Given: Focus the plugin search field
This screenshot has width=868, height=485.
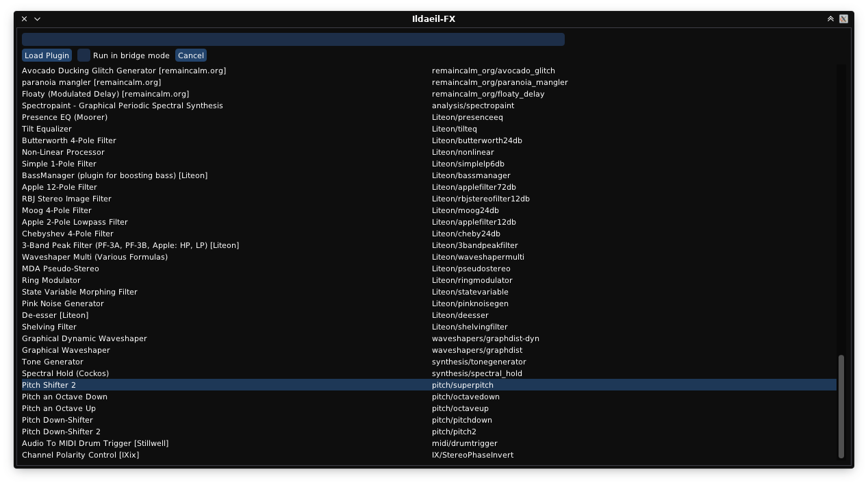Looking at the screenshot, I should click(293, 39).
